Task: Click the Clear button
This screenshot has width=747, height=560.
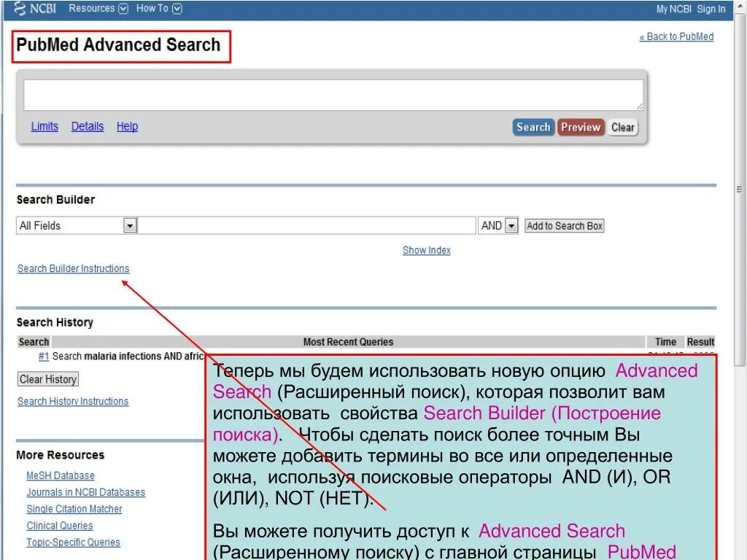Action: coord(623,127)
